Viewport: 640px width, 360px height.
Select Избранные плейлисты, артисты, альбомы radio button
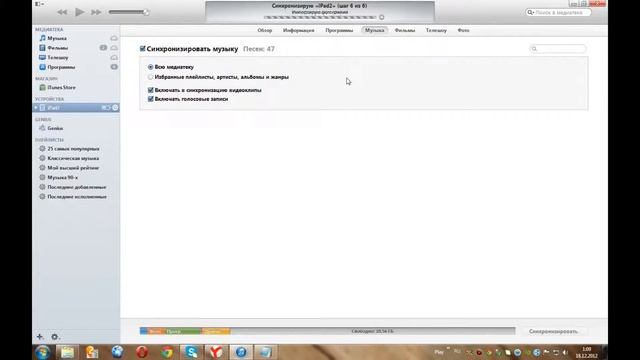(151, 77)
